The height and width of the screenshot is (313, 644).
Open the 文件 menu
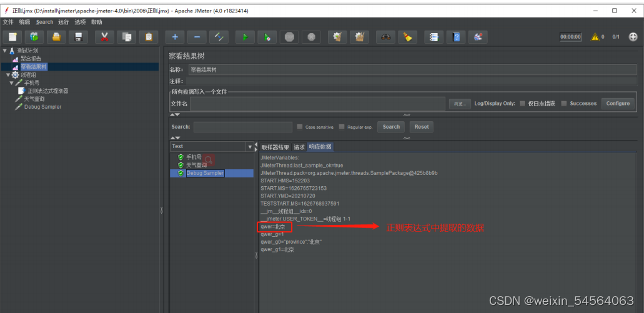(8, 22)
